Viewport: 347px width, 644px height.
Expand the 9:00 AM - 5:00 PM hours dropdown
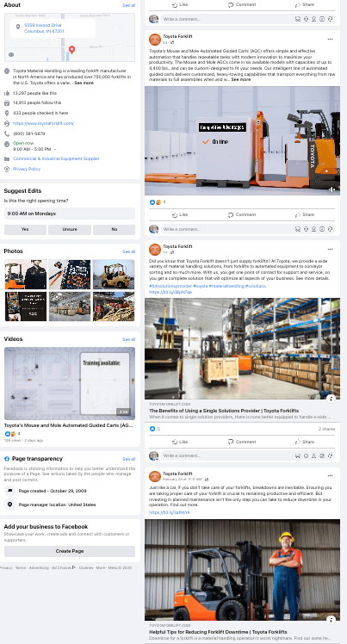click(x=55, y=149)
